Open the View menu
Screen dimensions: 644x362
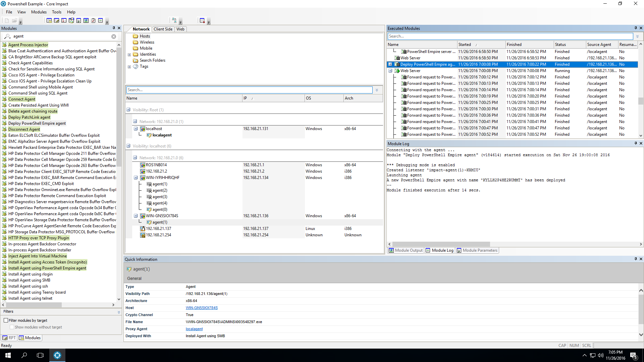(21, 12)
